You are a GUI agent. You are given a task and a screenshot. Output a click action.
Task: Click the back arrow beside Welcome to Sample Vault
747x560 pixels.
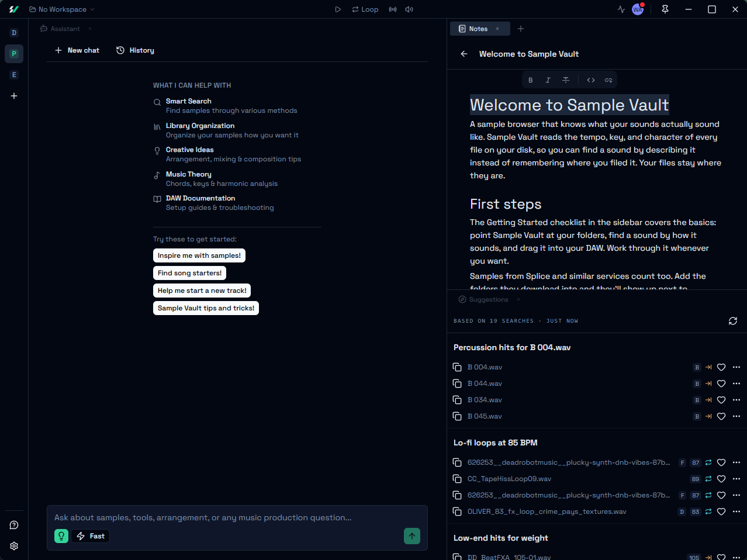(x=464, y=54)
